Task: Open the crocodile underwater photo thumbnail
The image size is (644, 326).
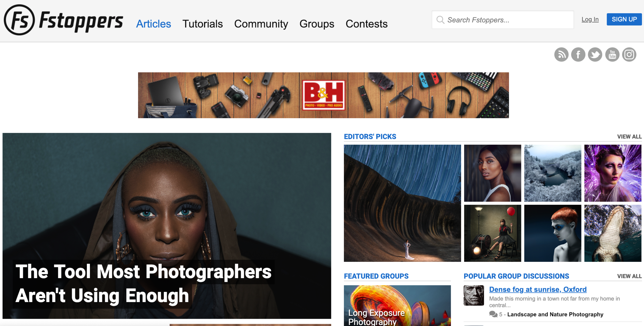Action: 613,233
